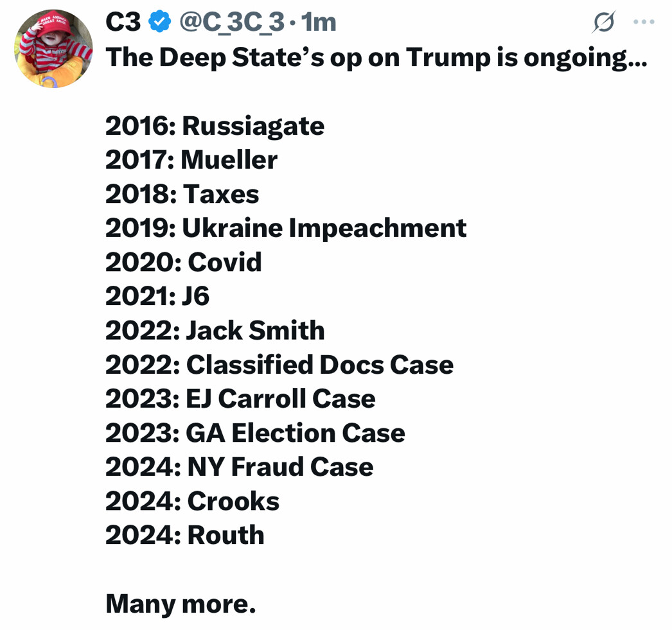Click the 'Many more.' closing text
672x630 pixels.
point(181,604)
